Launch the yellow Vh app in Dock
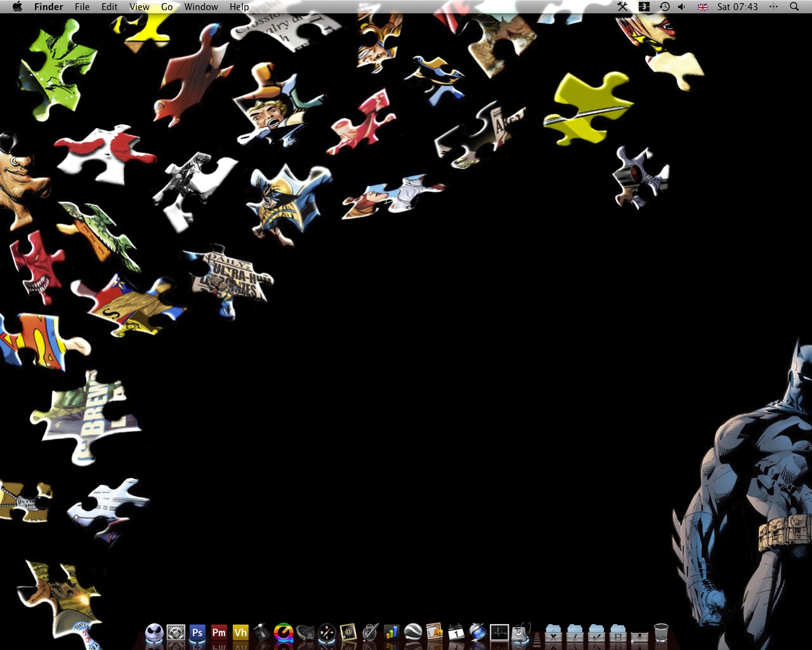Viewport: 812px width, 650px height. click(x=240, y=632)
